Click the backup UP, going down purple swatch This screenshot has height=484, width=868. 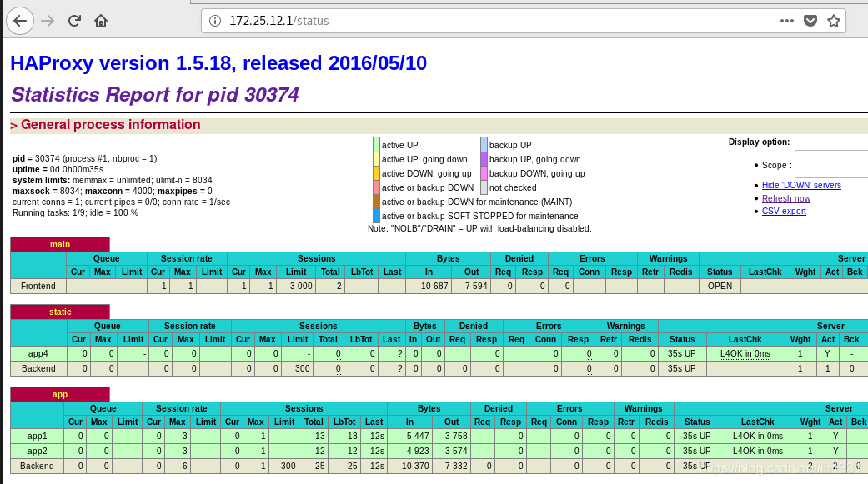click(484, 159)
